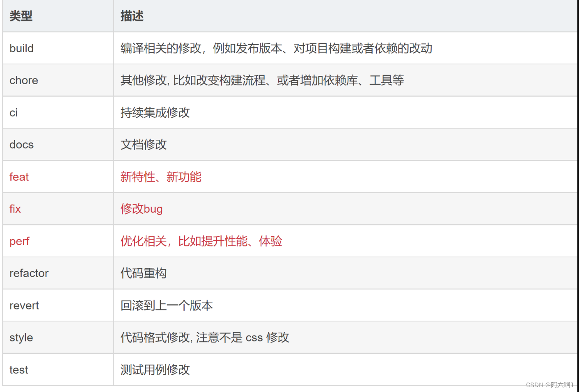Click the docs type cell
Viewport: 579px width, 392px height.
pos(21,144)
